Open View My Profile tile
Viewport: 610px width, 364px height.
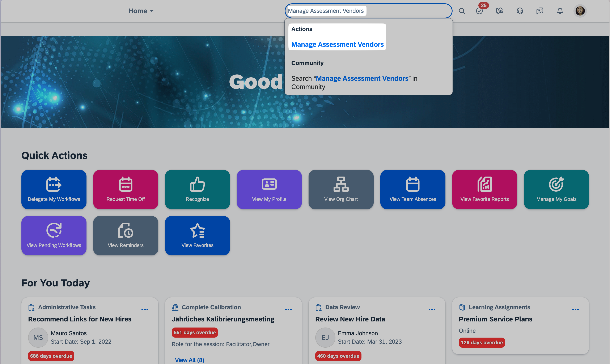point(269,189)
